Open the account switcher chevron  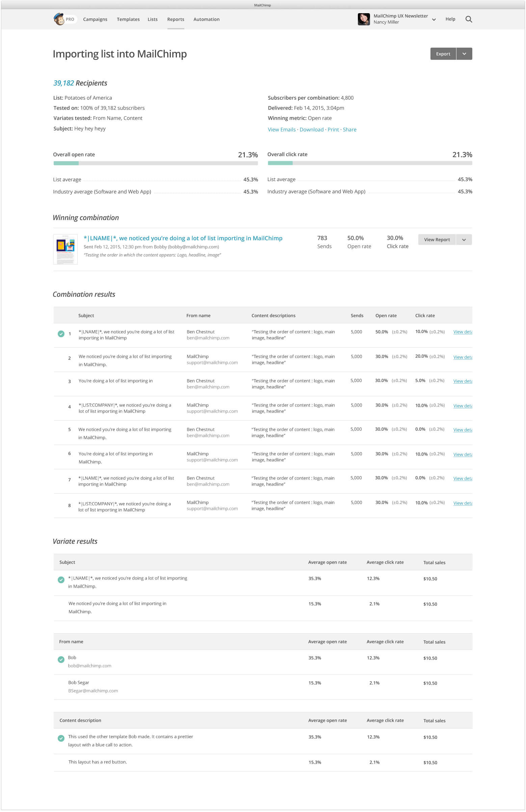pyautogui.click(x=434, y=20)
